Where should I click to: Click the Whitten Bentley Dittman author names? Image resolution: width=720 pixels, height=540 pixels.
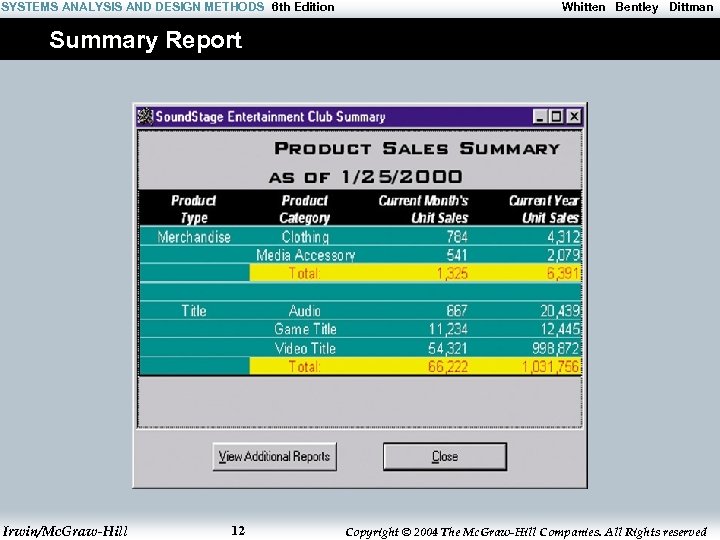(x=637, y=7)
